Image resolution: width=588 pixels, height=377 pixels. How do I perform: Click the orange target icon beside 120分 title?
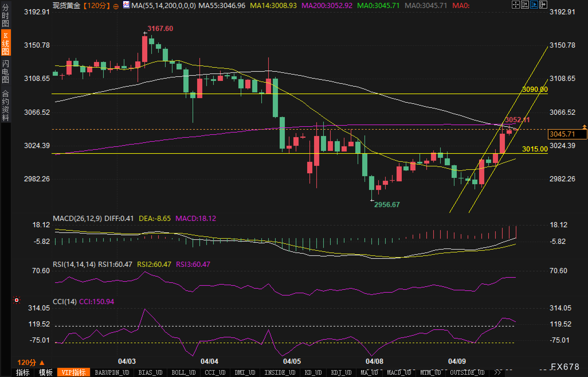point(116,6)
